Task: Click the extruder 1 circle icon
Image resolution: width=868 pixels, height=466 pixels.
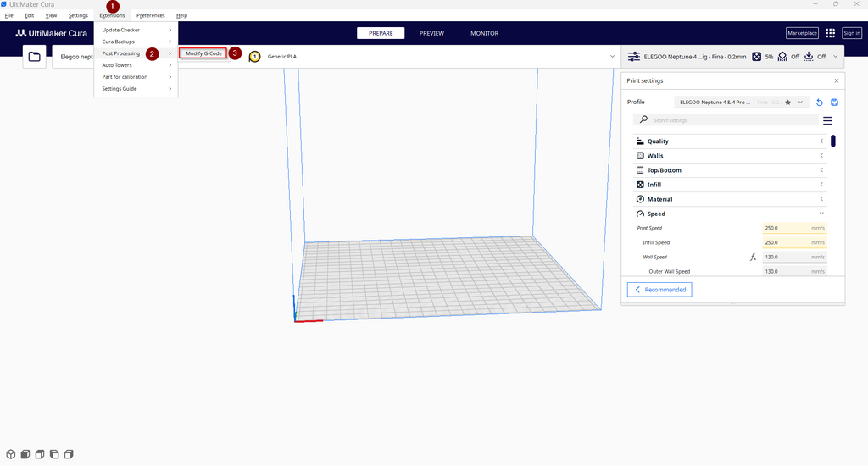Action: pyautogui.click(x=254, y=57)
